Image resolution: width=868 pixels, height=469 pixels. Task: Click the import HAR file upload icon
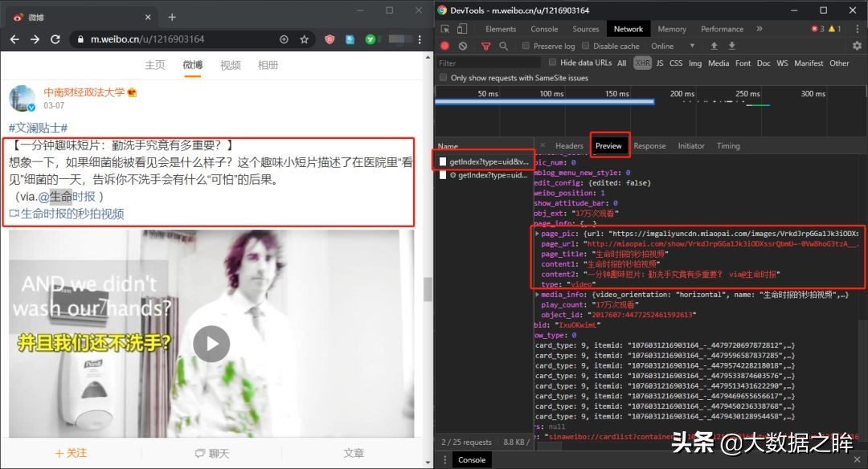pyautogui.click(x=714, y=46)
